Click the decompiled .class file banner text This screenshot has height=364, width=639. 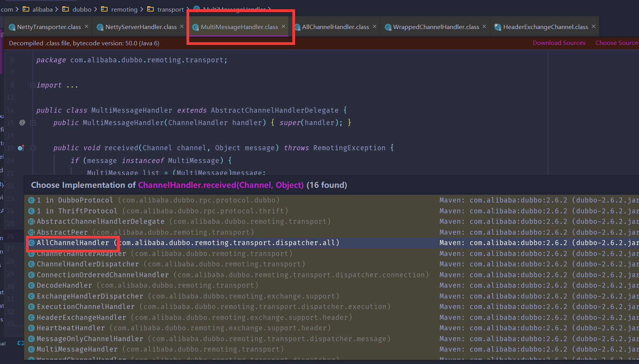[x=84, y=43]
